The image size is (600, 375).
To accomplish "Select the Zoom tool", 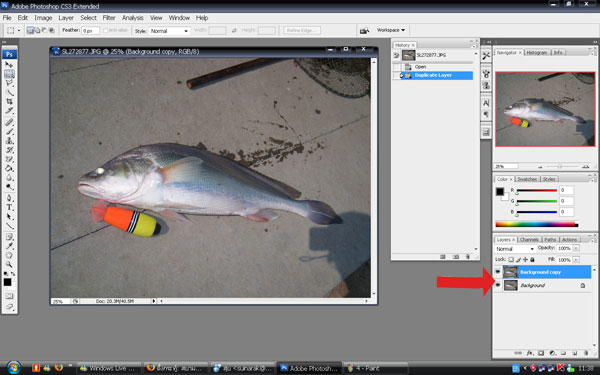I will [x=9, y=264].
